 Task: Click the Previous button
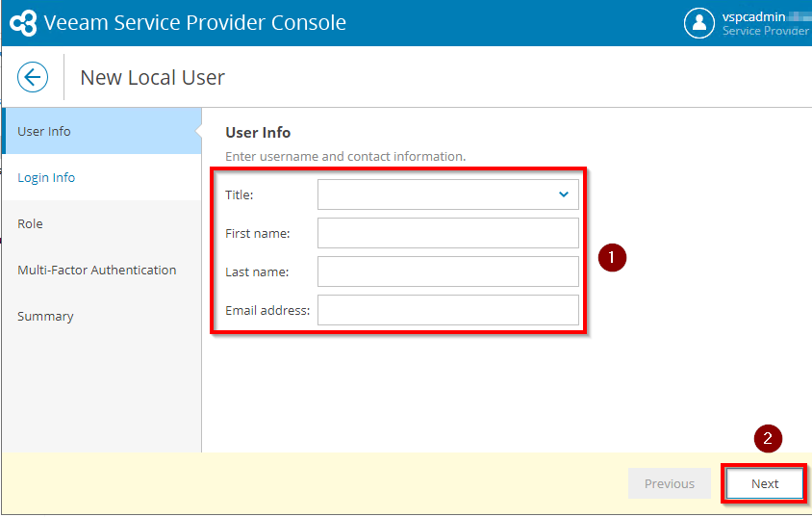tap(669, 483)
